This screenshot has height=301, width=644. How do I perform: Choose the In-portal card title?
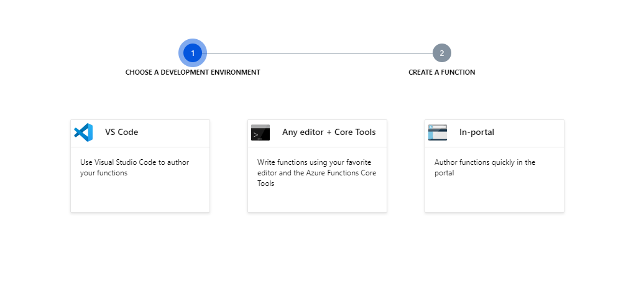[x=477, y=132]
